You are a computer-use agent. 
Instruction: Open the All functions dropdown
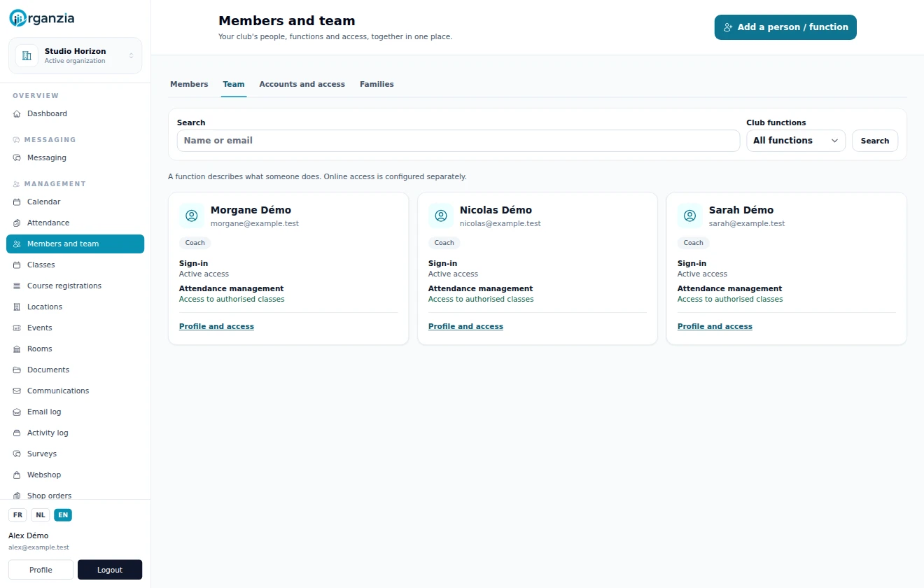click(796, 141)
